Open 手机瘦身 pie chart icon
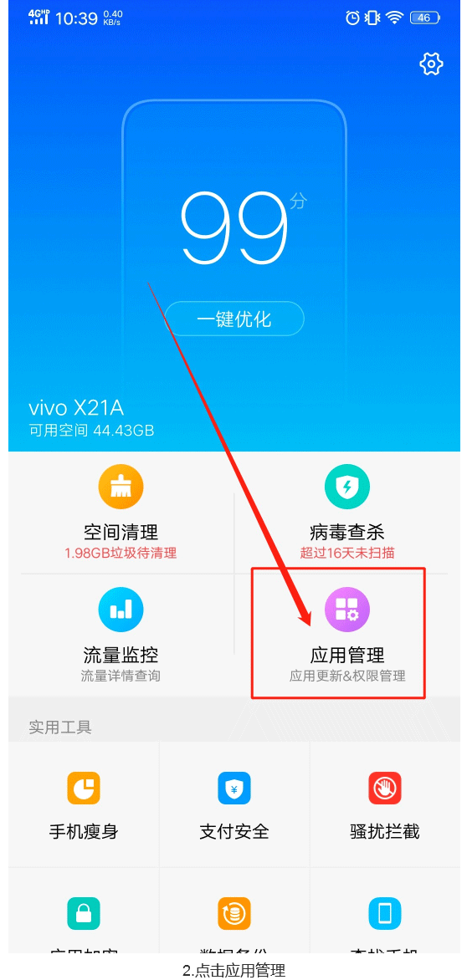Screen dimensions: 467x980 click(x=84, y=788)
